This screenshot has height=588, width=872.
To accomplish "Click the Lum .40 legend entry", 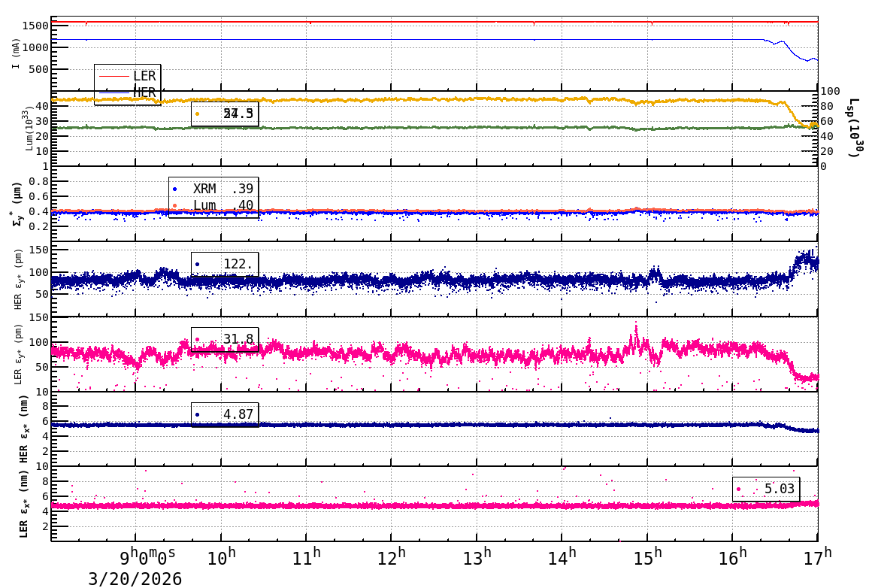I will click(213, 205).
